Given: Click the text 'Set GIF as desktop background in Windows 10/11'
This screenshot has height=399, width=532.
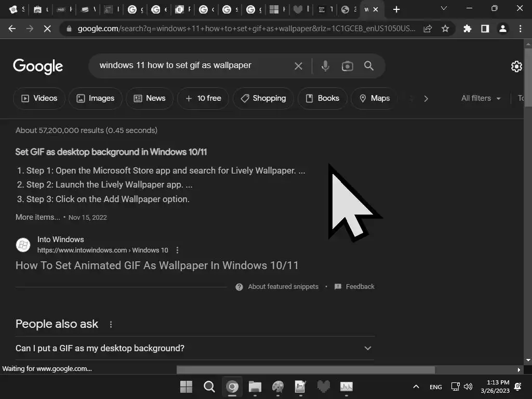Looking at the screenshot, I should click(x=111, y=152).
